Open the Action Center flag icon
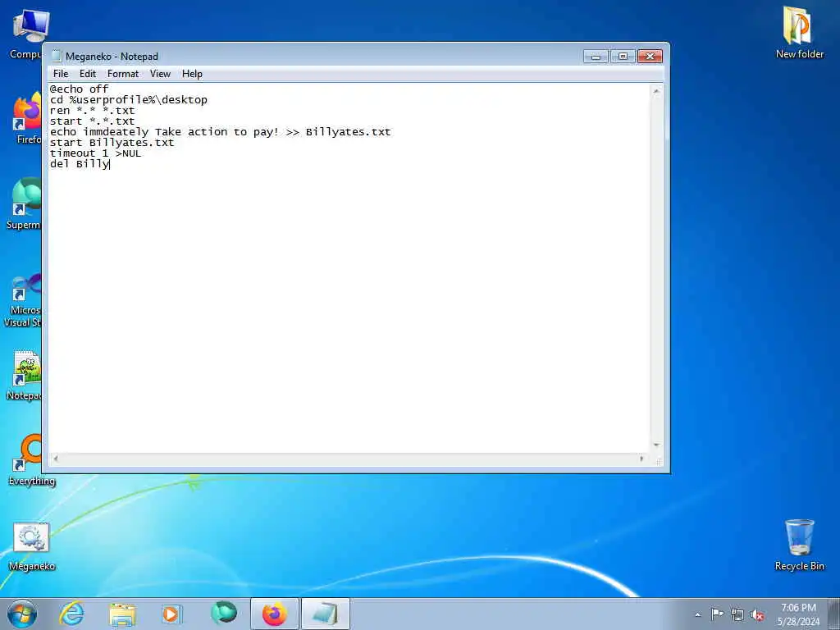The image size is (840, 630). [717, 614]
